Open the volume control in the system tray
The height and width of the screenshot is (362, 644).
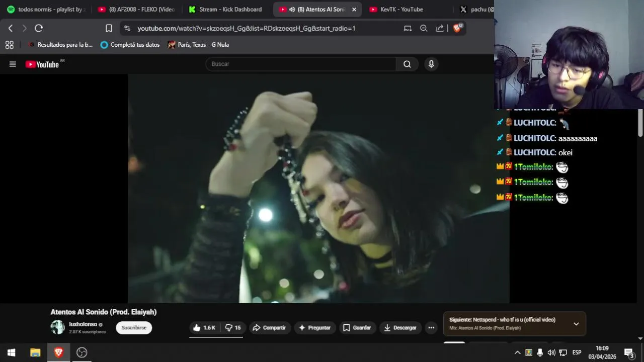click(551, 352)
